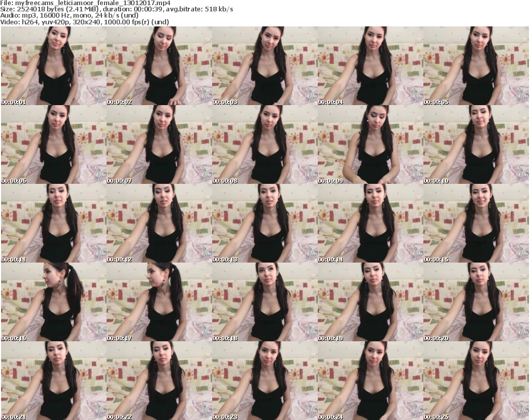The height and width of the screenshot is (420, 530).
Task: Select the thumbnail stamped 00:00:10
Action: coord(476,144)
